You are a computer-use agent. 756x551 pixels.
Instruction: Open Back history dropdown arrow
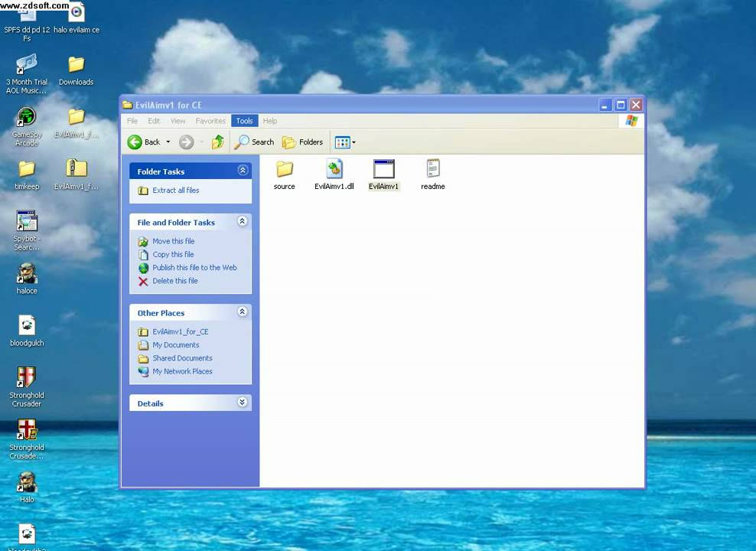click(168, 142)
